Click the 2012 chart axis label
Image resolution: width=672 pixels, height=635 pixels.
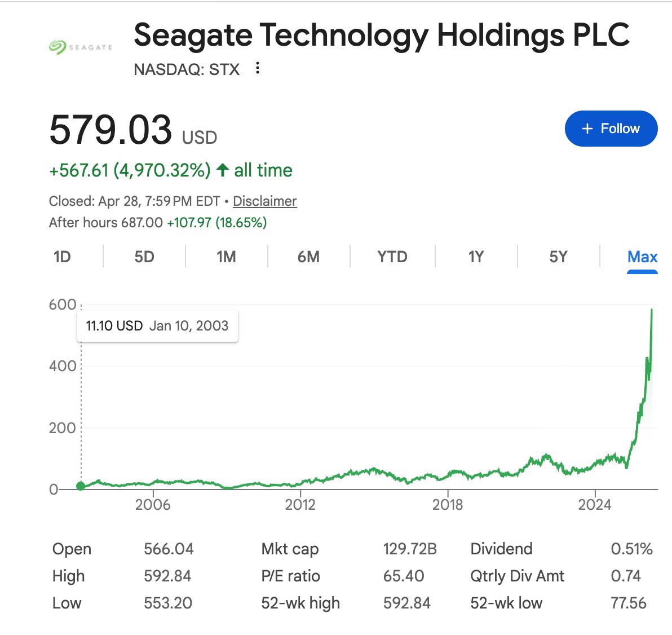point(300,504)
